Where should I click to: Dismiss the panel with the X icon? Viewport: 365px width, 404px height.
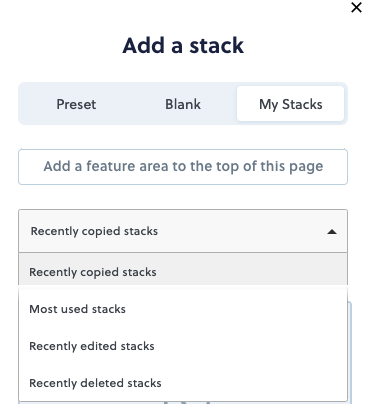point(356,7)
